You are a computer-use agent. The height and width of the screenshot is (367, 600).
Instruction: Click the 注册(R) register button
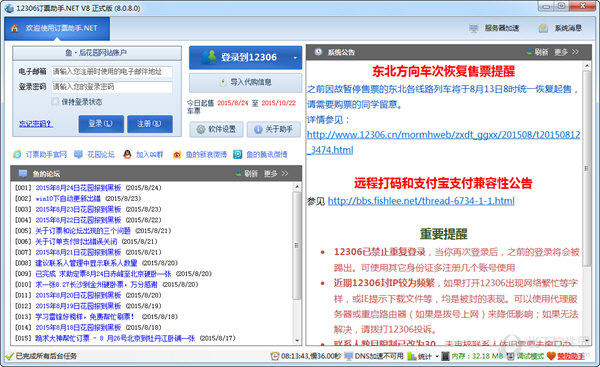(x=150, y=124)
